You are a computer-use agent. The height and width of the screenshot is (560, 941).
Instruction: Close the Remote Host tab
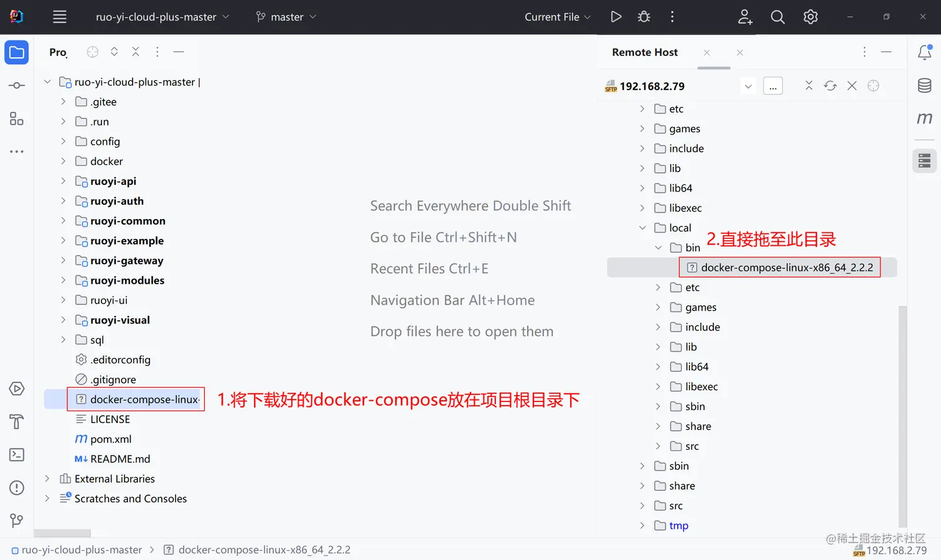(707, 52)
